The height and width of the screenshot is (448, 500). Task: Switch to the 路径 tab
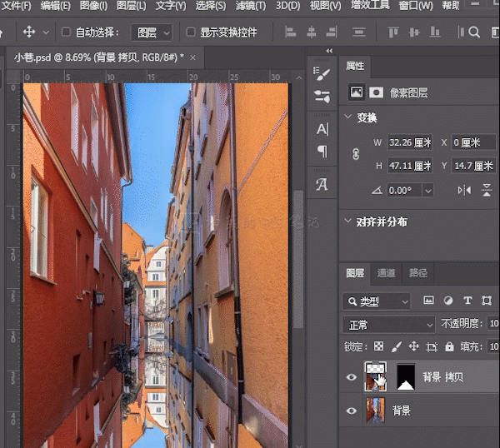coord(418,273)
